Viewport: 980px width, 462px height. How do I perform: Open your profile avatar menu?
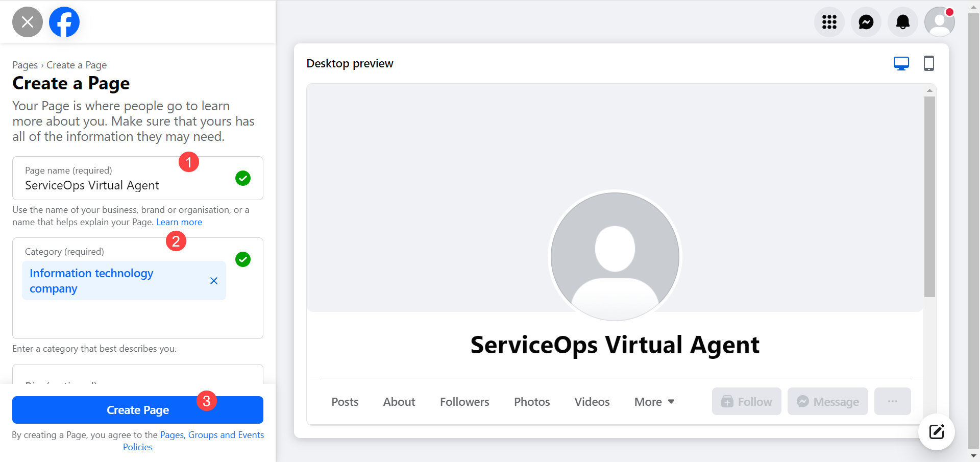(x=940, y=22)
